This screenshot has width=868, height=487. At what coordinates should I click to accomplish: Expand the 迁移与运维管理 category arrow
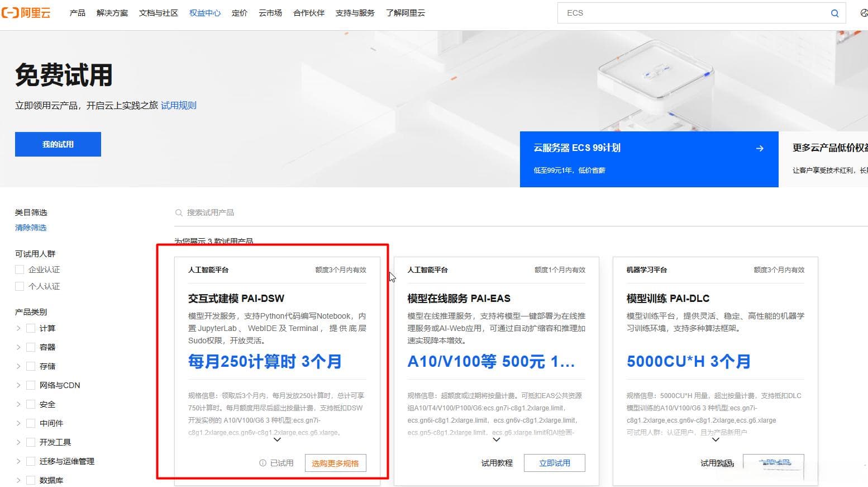click(18, 461)
